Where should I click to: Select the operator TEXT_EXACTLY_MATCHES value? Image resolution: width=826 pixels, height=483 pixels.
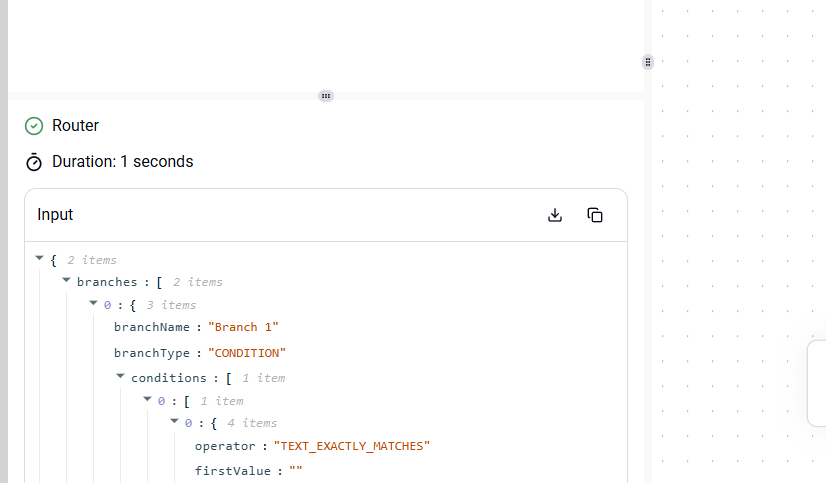coord(352,446)
